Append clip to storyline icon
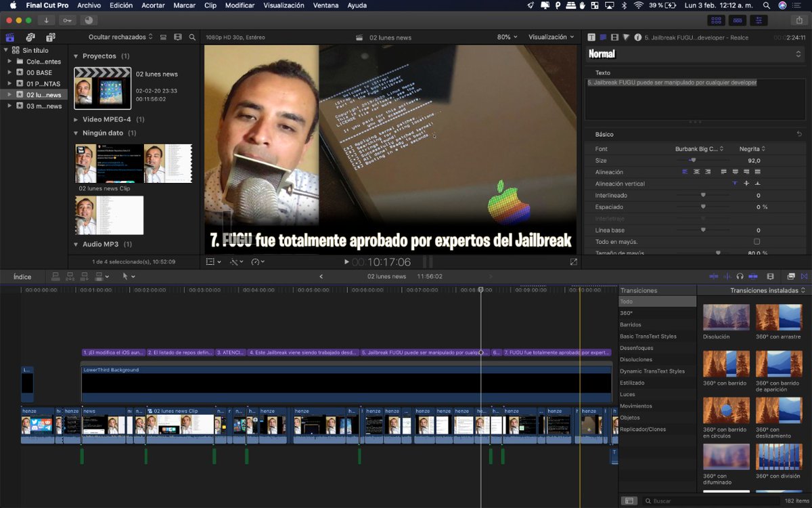Screen dimensions: 812x508 tap(85, 276)
